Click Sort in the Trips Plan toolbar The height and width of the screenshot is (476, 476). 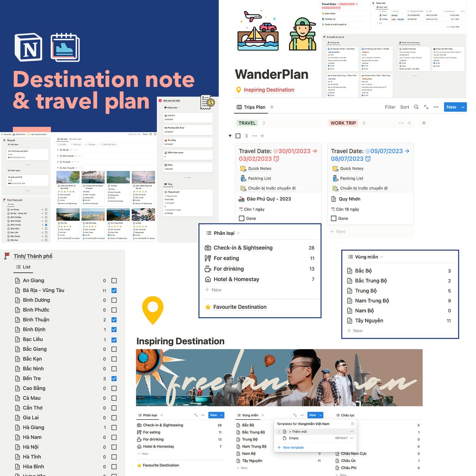pyautogui.click(x=404, y=107)
